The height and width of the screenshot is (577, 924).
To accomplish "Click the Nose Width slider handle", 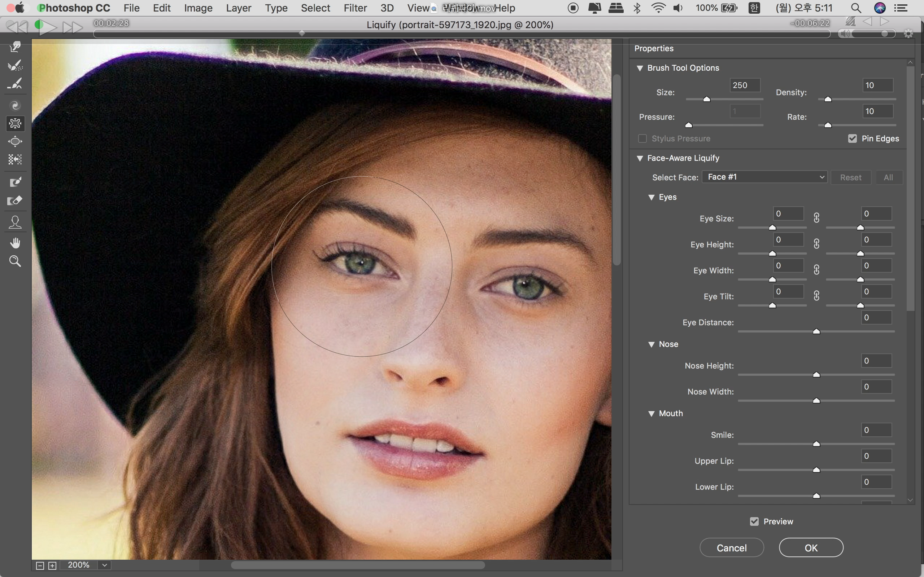I will point(816,400).
